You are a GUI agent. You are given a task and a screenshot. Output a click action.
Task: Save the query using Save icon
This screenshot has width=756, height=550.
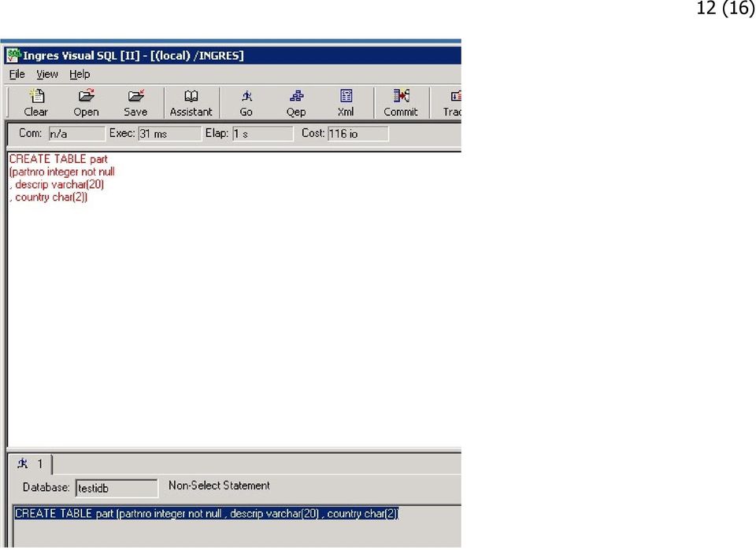click(x=135, y=102)
